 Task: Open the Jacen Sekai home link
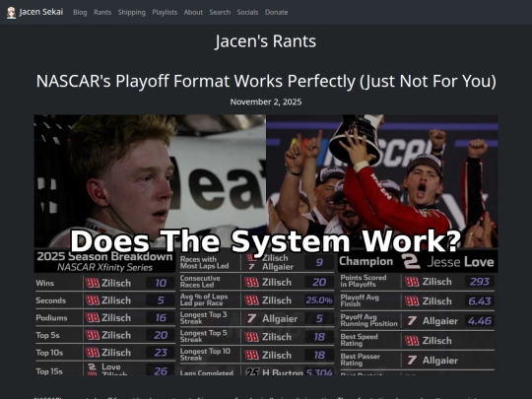tap(34, 12)
